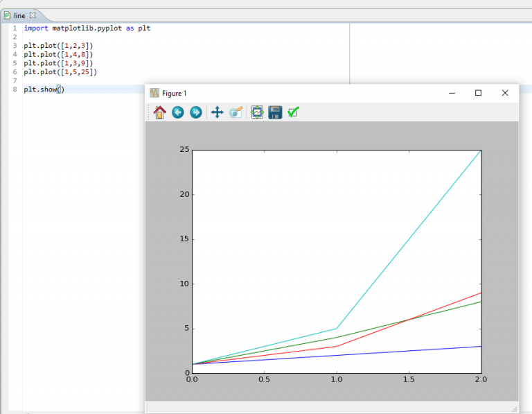Select the "line" editor tab
This screenshot has width=532, height=414.
(19, 15)
